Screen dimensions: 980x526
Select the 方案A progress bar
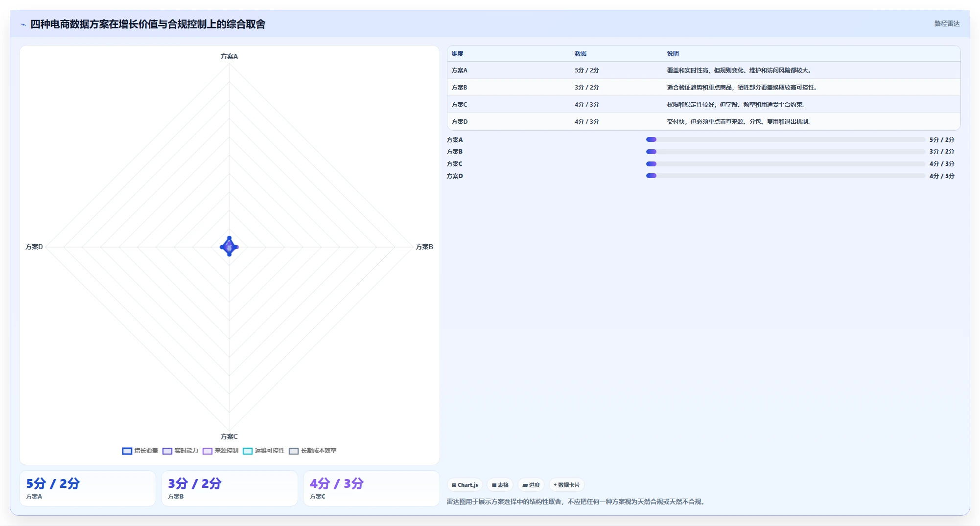786,139
